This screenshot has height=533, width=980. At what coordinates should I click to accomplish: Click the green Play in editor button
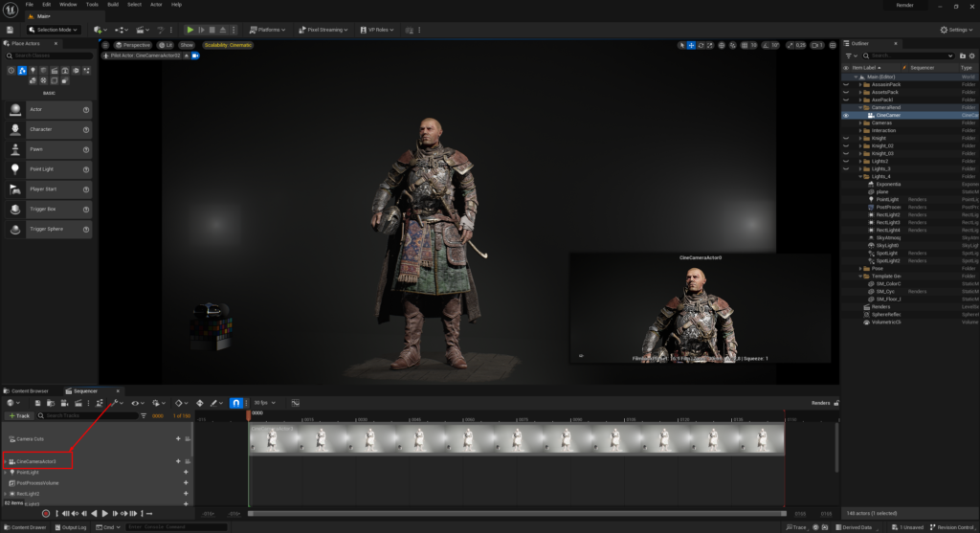pyautogui.click(x=190, y=30)
